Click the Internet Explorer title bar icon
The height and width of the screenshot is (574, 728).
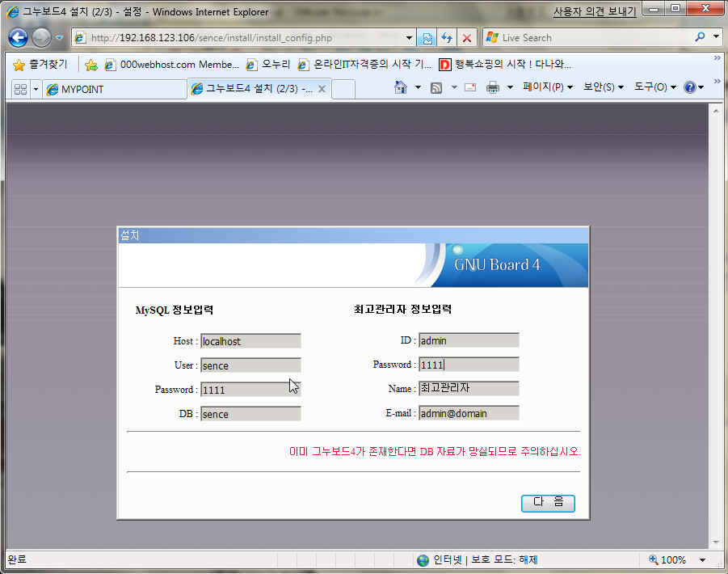click(13, 11)
